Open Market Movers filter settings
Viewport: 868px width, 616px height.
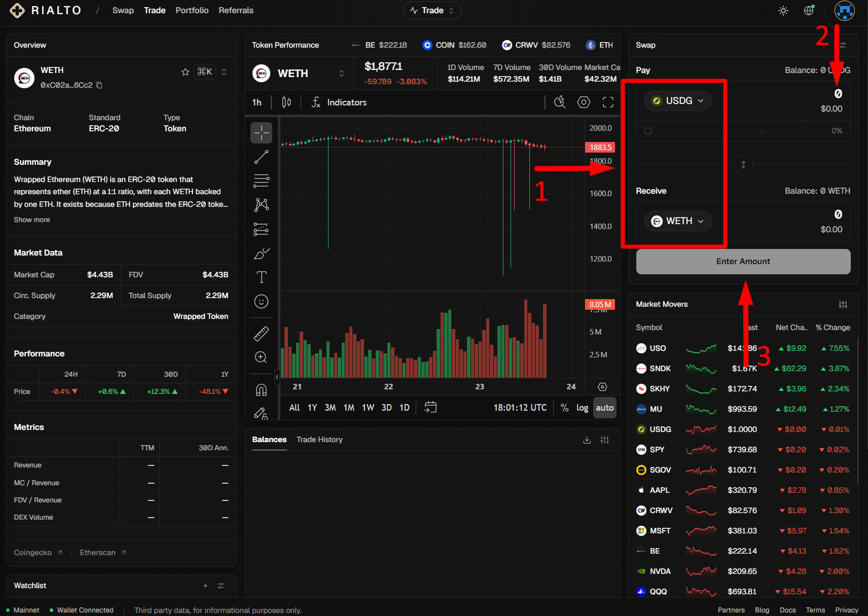(843, 305)
